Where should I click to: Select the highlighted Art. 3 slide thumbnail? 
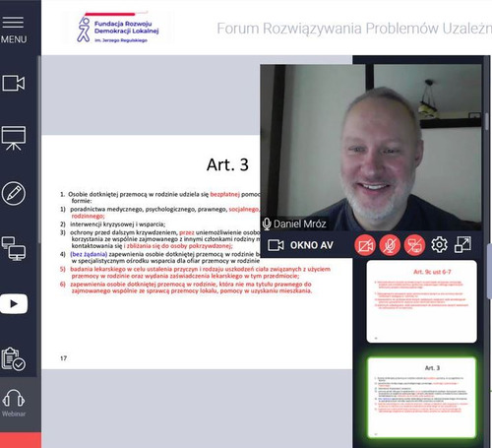tap(421, 398)
